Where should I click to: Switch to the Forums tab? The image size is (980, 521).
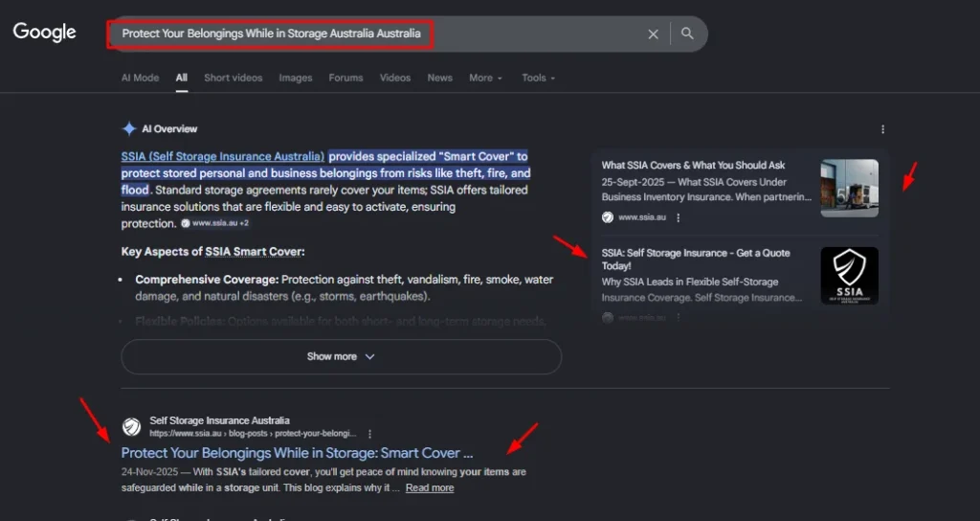pos(345,78)
